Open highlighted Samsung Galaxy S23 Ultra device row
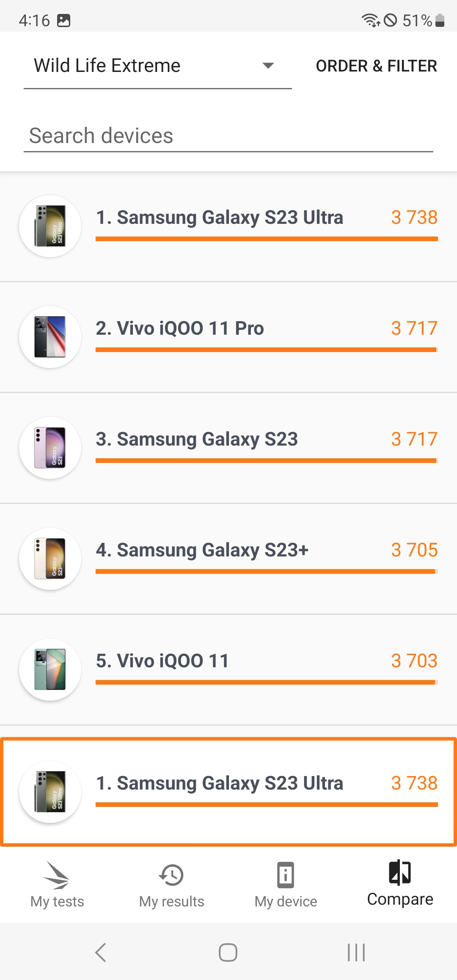The image size is (457, 980). pyautogui.click(x=228, y=792)
